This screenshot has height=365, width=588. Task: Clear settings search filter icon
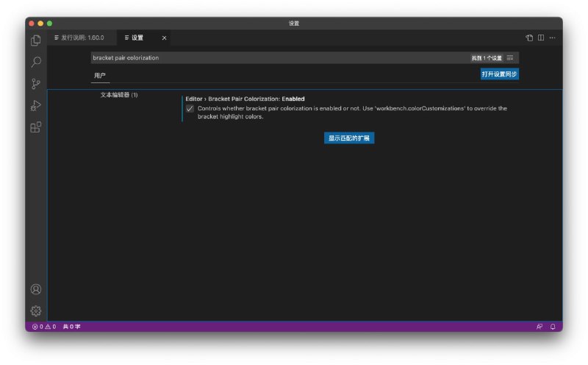pos(510,58)
